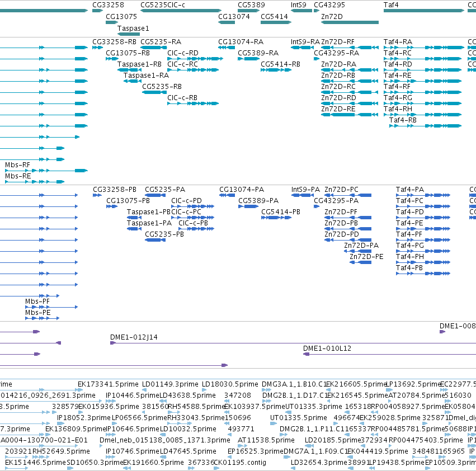Select the Taspase1-RA transcript label

tap(146, 75)
